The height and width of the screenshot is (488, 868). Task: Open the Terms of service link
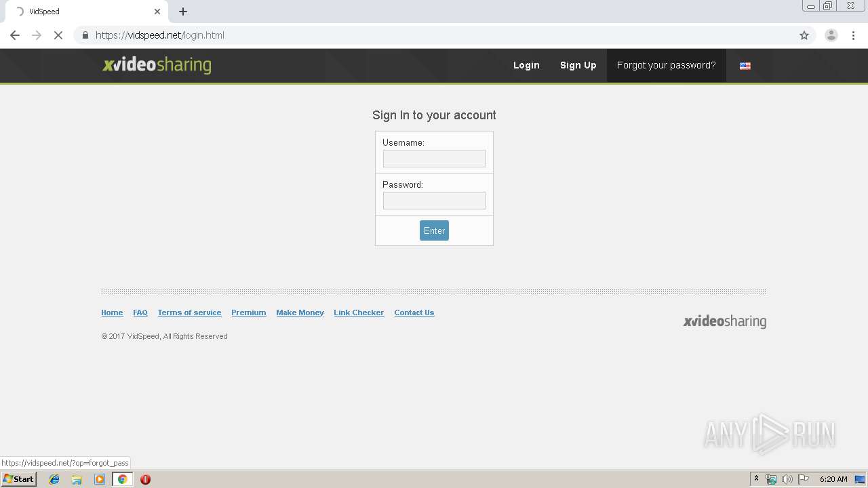tap(189, 312)
